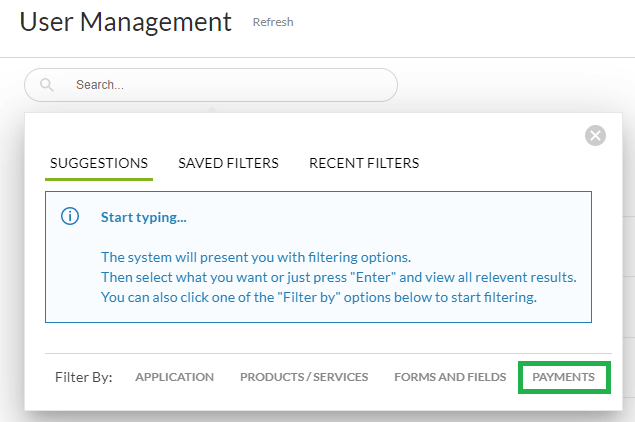This screenshot has height=422, width=635.
Task: Select Forms and Fields filter
Action: [450, 377]
